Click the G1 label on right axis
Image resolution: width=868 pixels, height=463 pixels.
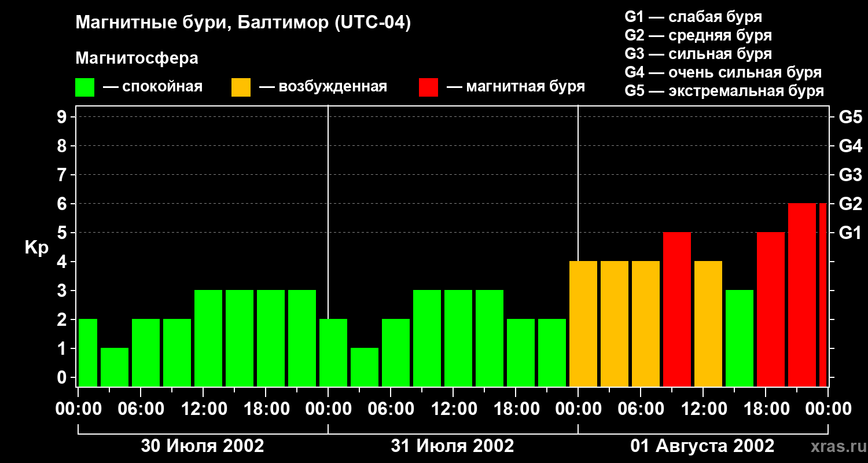coord(850,233)
